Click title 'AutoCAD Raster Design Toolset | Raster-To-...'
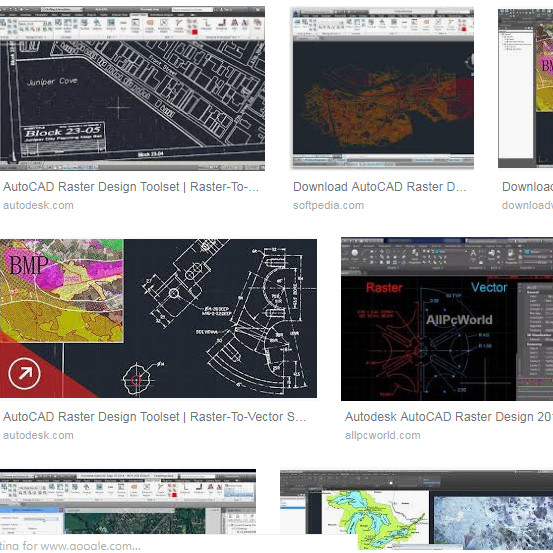 tap(131, 187)
